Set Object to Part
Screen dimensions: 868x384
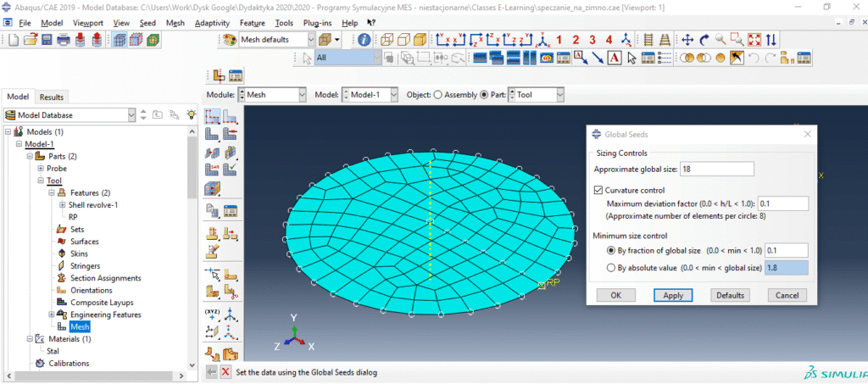484,95
